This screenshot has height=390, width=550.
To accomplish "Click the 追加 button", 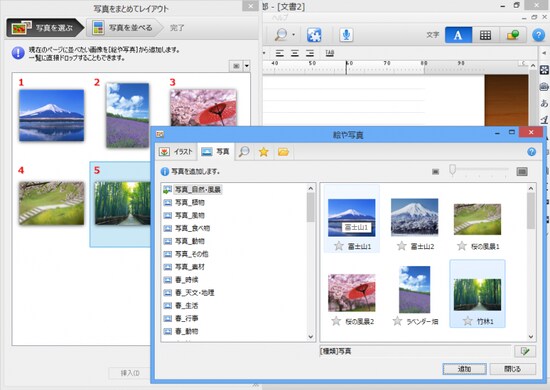I will coord(464,369).
